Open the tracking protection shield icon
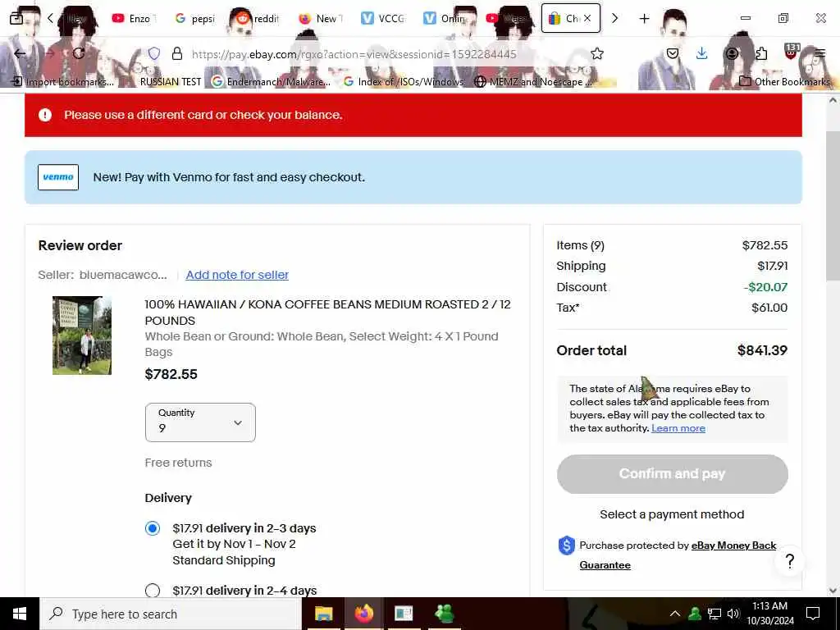 [x=154, y=53]
